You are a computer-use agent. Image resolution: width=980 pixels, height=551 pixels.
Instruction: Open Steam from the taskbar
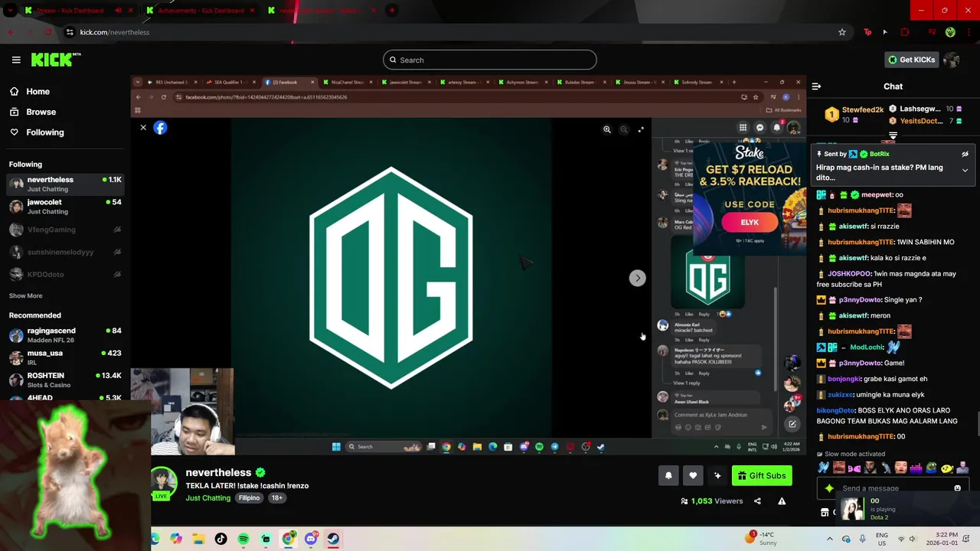point(333,539)
